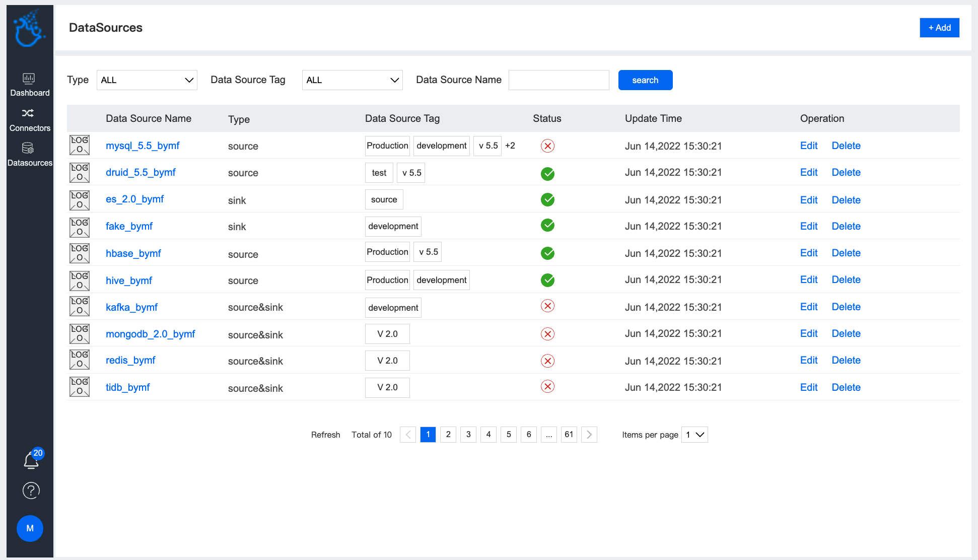
Task: Delete the druid_5.5_bymf data source
Action: click(x=846, y=172)
